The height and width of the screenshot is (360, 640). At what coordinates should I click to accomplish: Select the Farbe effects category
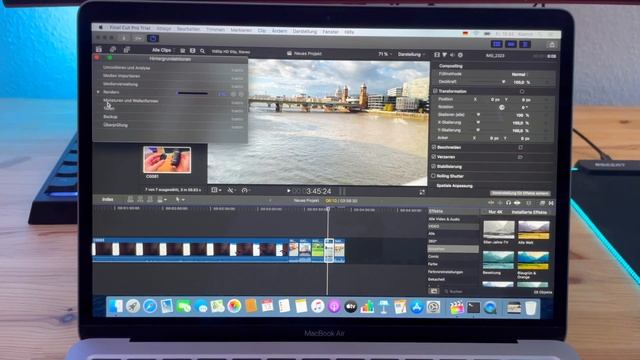coord(433,264)
